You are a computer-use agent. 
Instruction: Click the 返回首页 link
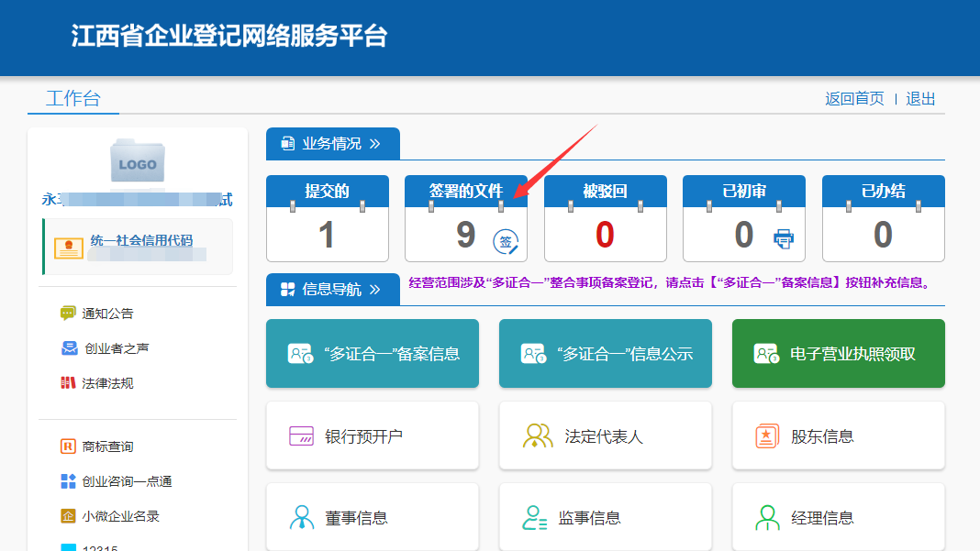(x=854, y=99)
